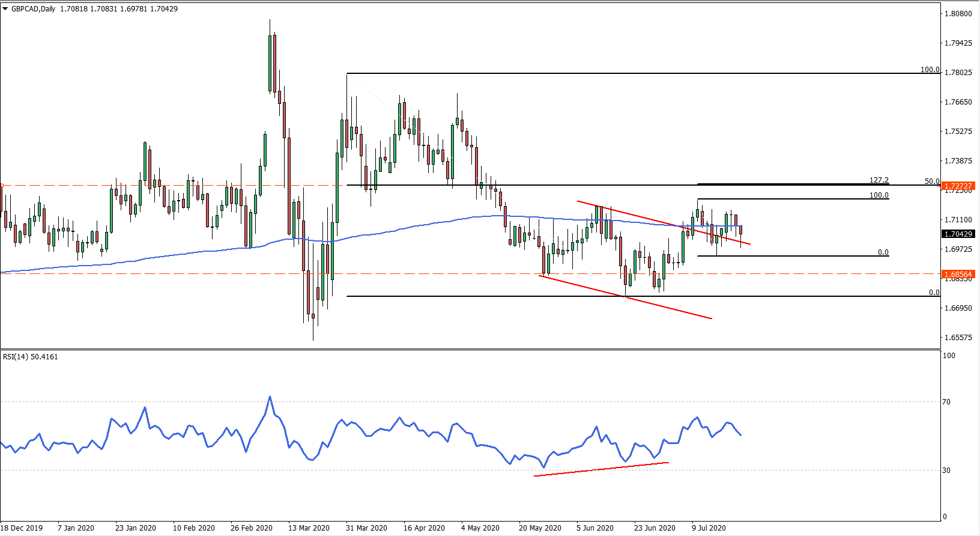Click the 0.0 Fibonacci label above 1.66950
The width and height of the screenshot is (980, 536).
coord(934,293)
